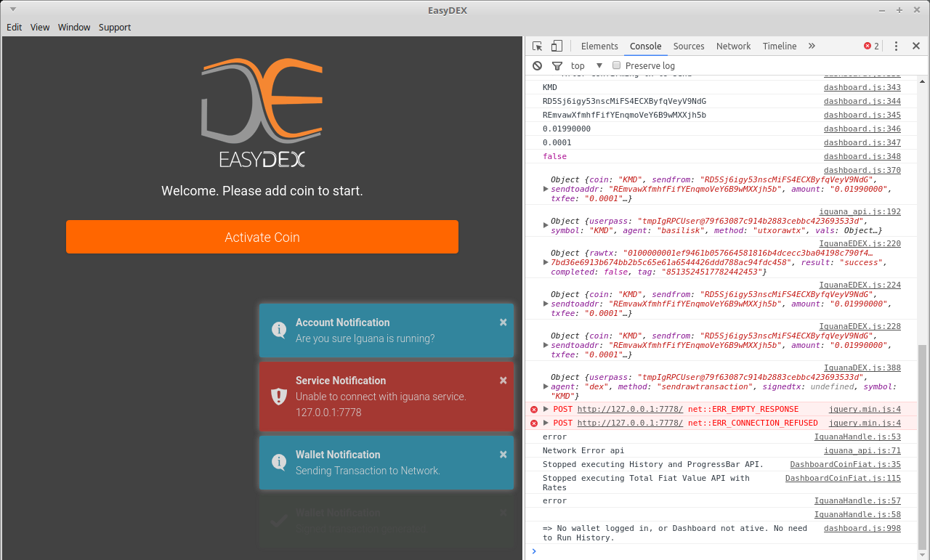This screenshot has height=560, width=930.
Task: Switch to the Timeline tab
Action: (x=780, y=46)
